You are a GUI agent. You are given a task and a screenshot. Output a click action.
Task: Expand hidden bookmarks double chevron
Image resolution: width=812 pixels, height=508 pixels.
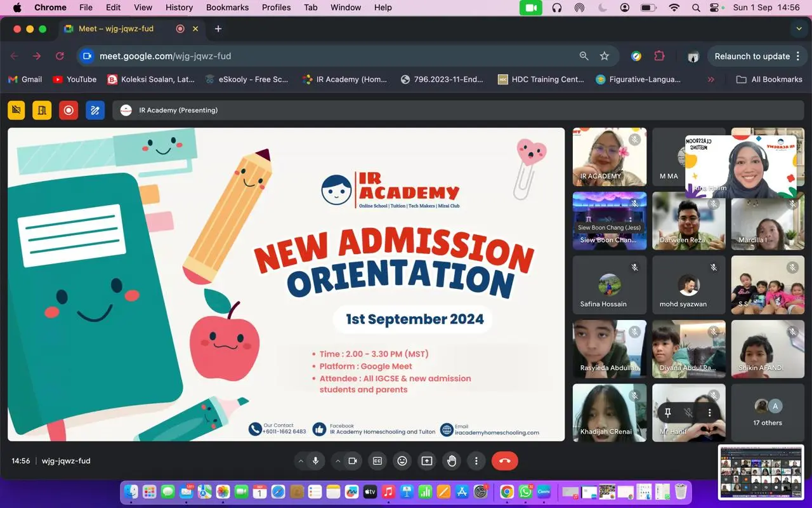(x=710, y=79)
